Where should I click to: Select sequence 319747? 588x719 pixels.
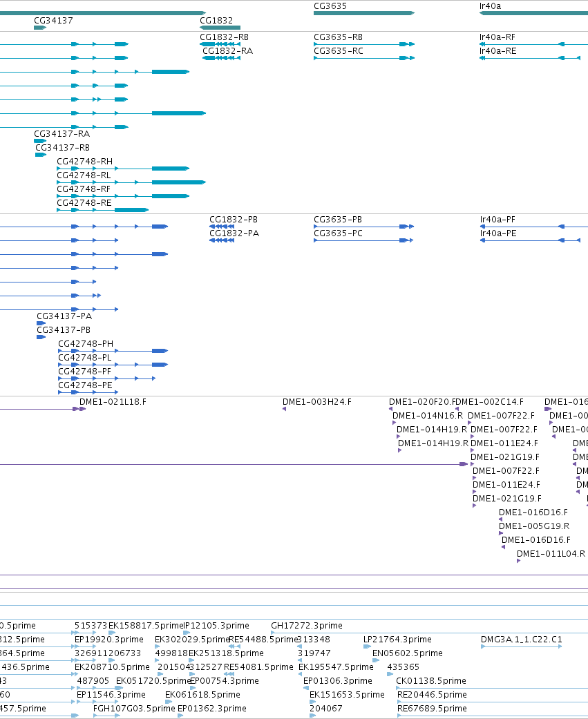tap(314, 653)
